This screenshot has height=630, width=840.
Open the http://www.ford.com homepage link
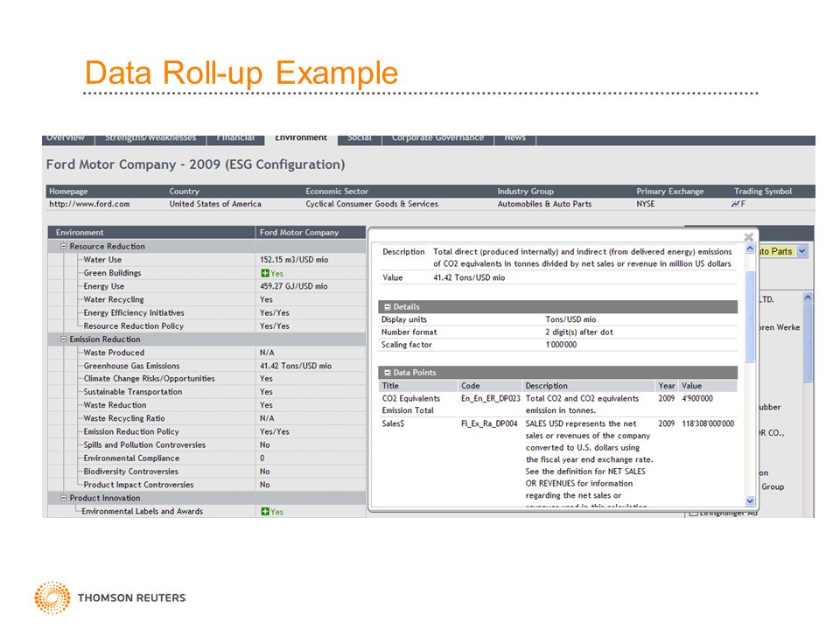[x=89, y=204]
